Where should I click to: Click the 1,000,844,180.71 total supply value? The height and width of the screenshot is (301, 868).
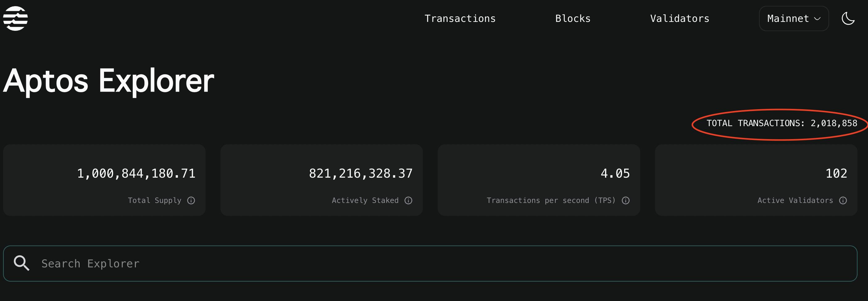(136, 174)
